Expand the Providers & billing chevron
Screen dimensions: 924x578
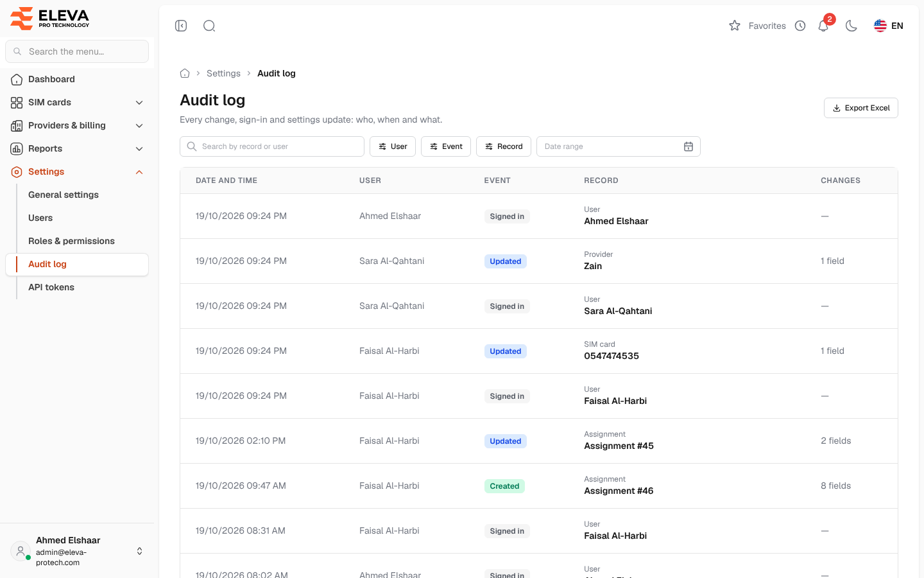(139, 125)
